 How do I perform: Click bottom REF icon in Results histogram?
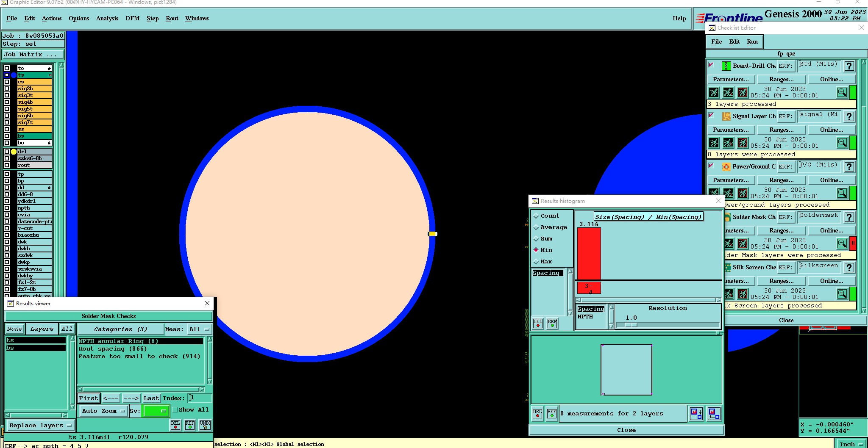click(x=552, y=413)
